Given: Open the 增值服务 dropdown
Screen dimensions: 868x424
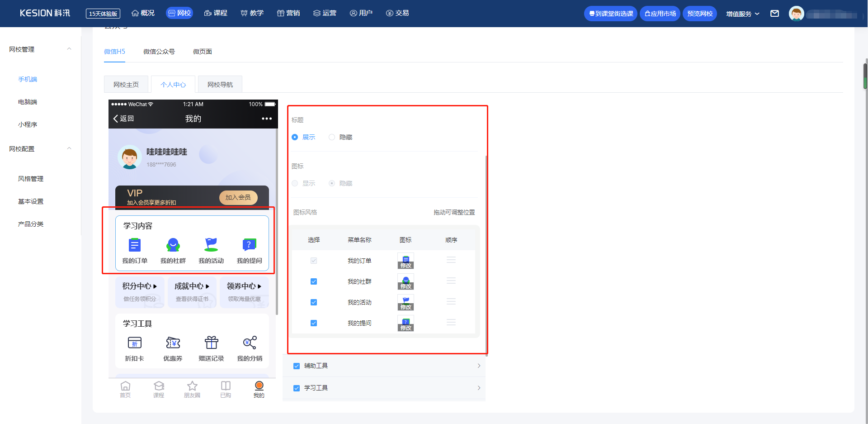Looking at the screenshot, I should 742,14.
